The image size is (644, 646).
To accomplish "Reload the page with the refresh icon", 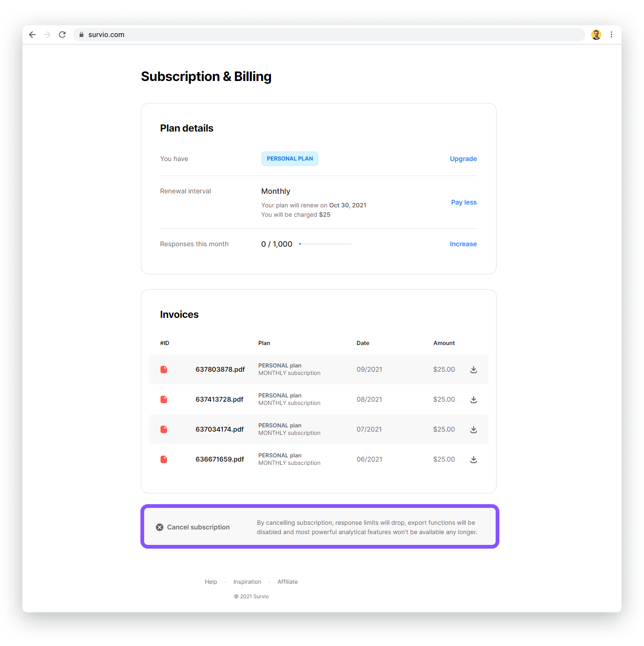I will coord(62,35).
